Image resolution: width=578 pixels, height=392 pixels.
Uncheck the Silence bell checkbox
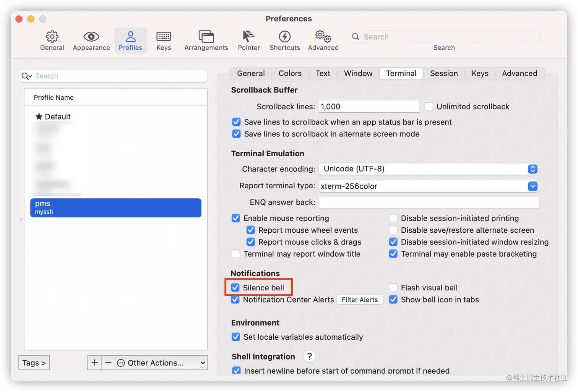point(235,288)
